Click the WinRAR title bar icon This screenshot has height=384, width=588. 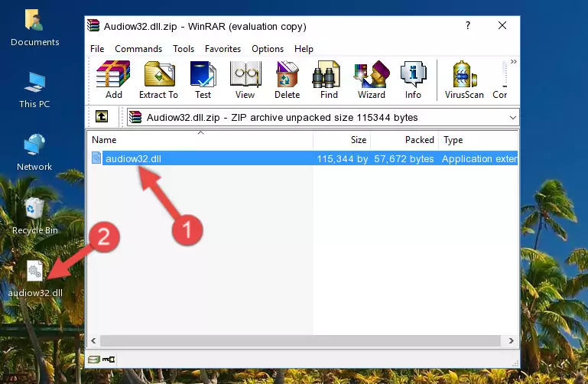click(93, 25)
